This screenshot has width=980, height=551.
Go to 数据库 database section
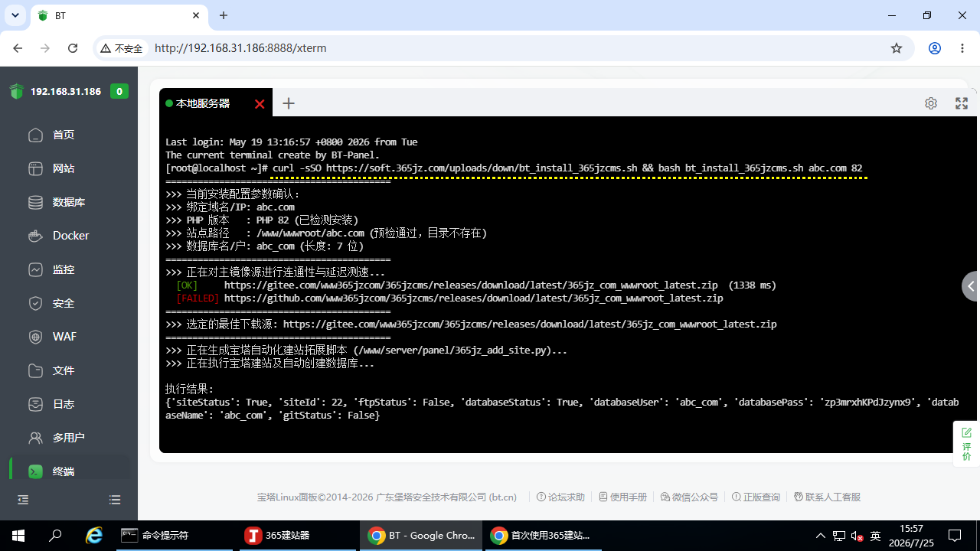pos(69,202)
